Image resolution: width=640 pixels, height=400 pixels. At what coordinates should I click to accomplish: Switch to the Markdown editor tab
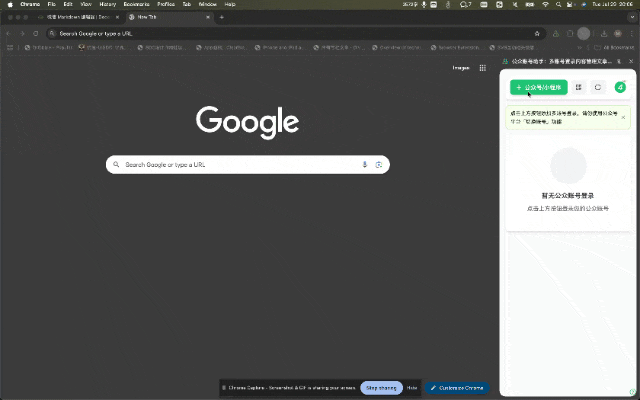tap(78, 17)
